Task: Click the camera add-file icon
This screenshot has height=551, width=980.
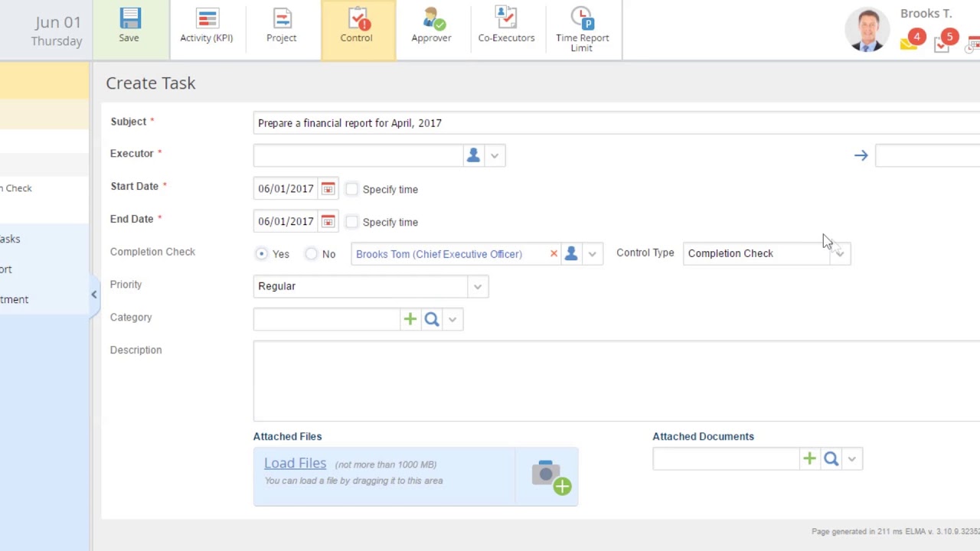Action: click(x=551, y=477)
